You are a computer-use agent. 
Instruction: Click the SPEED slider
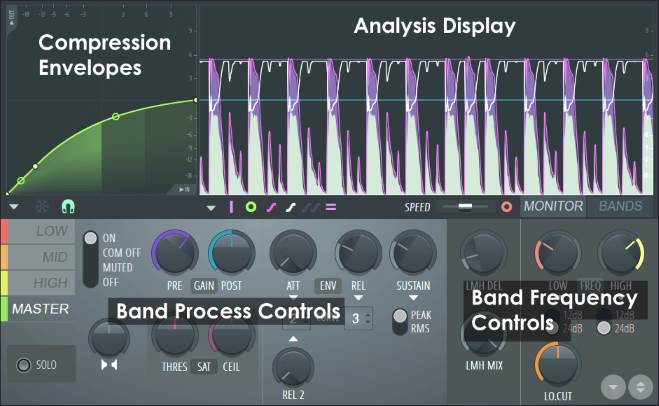click(461, 207)
